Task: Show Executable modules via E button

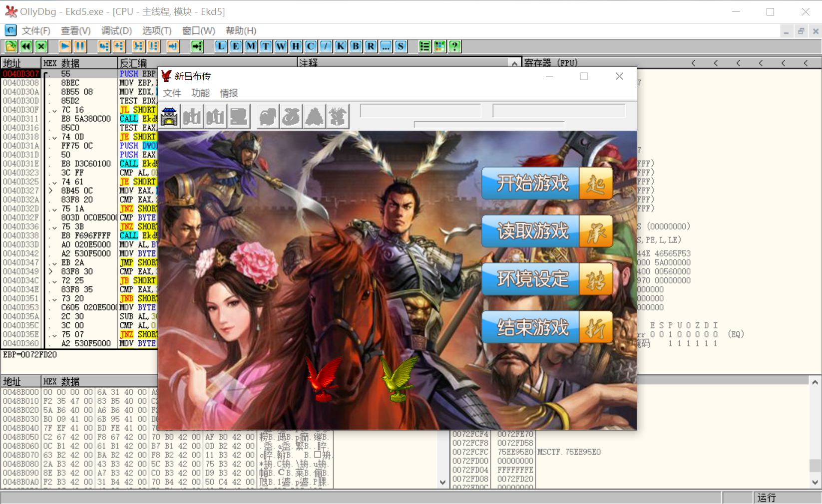Action: tap(236, 46)
